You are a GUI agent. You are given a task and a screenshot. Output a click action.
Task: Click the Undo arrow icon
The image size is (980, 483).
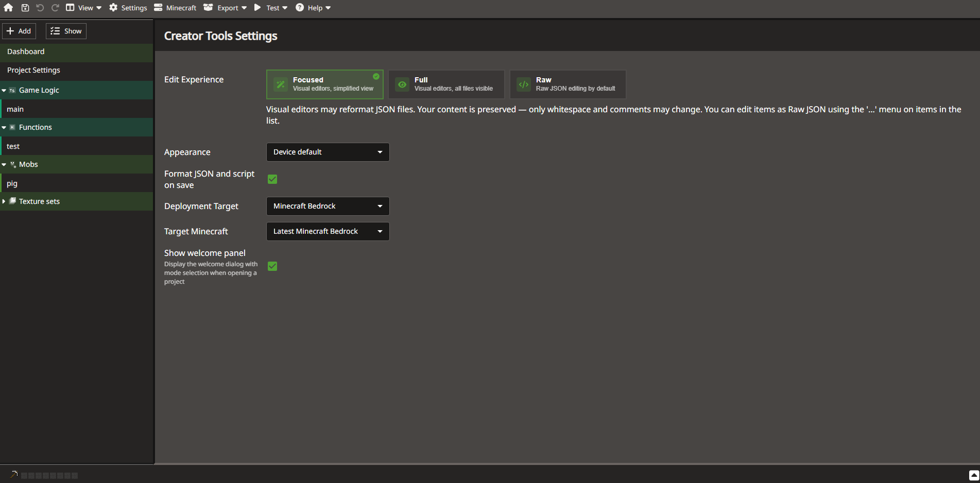pos(40,8)
